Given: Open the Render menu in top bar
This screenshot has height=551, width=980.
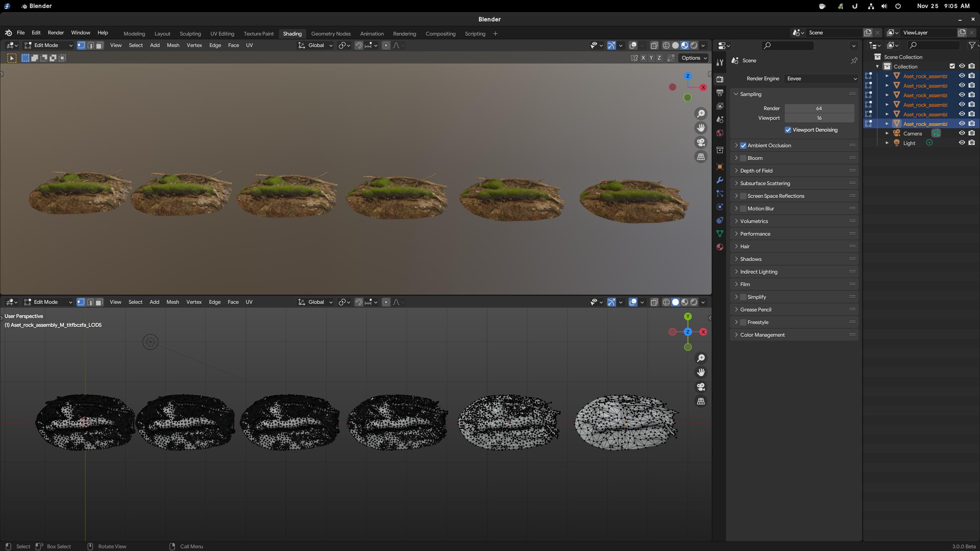Looking at the screenshot, I should (x=56, y=33).
